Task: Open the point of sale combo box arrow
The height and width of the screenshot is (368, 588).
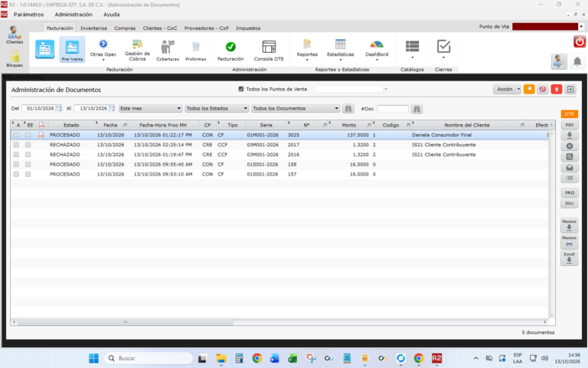Action: [x=386, y=90]
